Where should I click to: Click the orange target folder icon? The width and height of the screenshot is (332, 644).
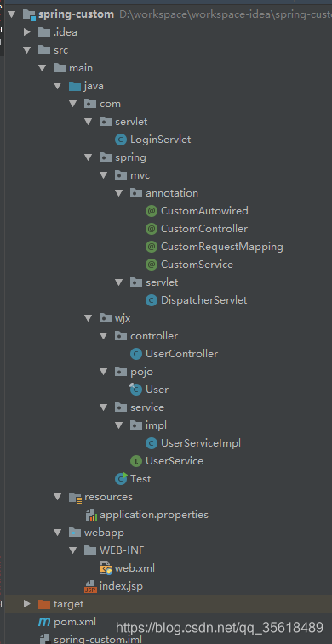(44, 604)
